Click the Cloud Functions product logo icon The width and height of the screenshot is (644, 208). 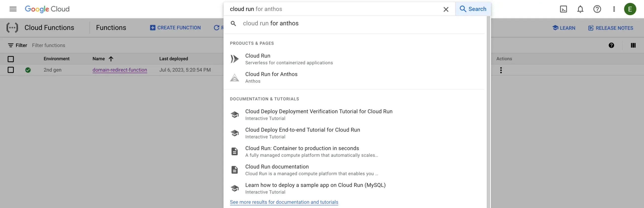(x=12, y=27)
